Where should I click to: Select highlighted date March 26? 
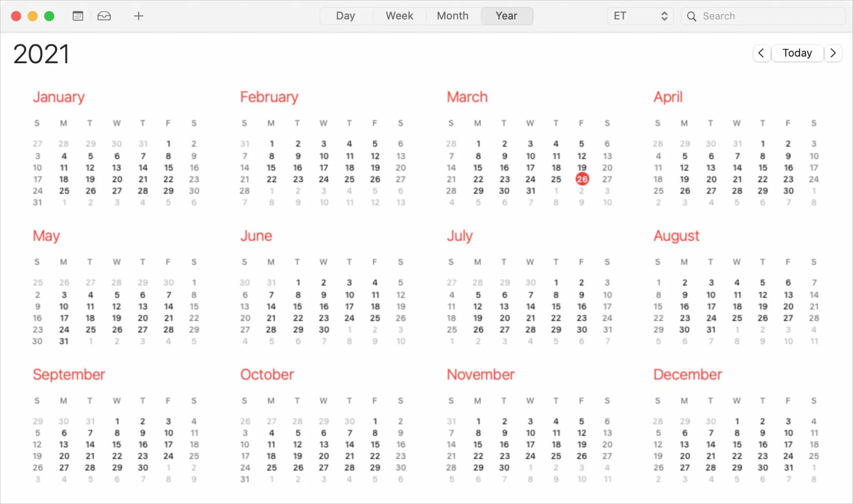point(582,179)
